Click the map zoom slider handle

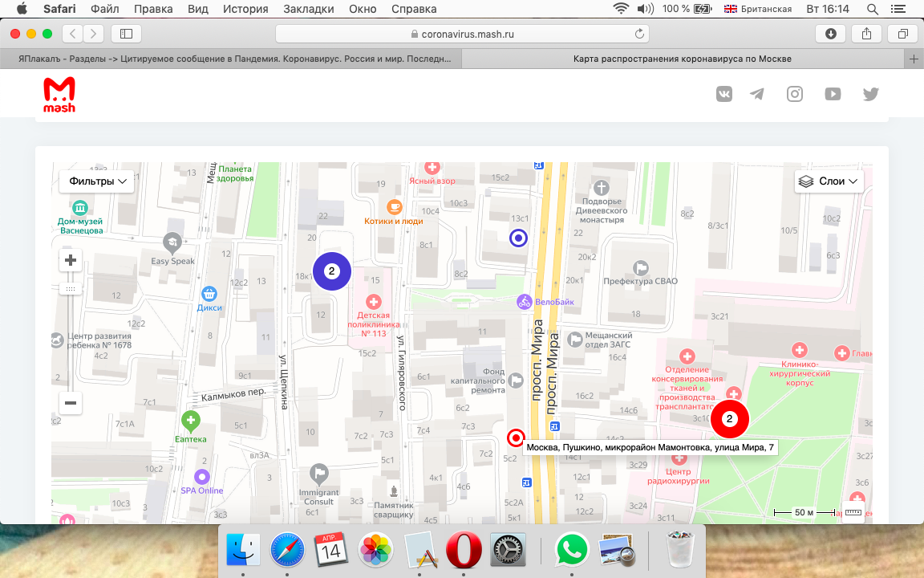point(70,289)
